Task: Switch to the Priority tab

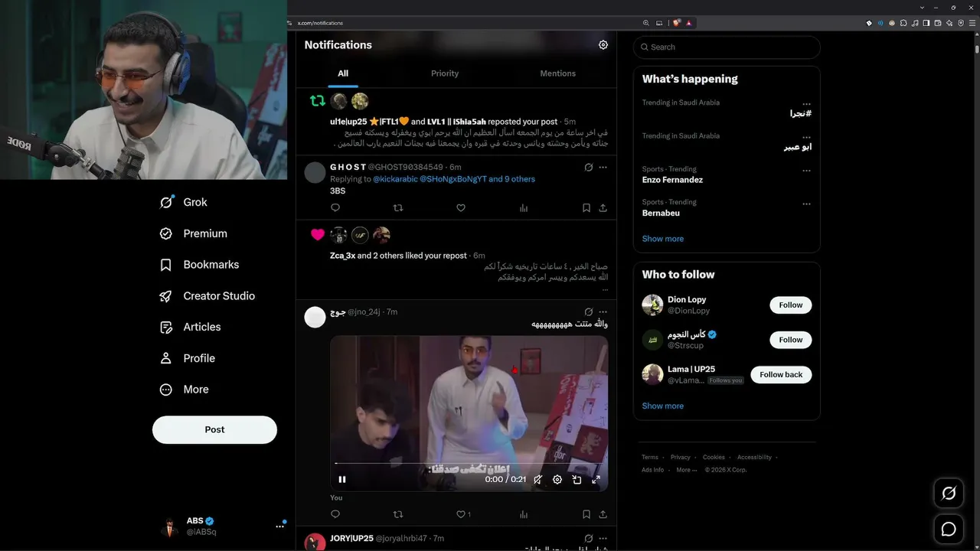Action: [445, 73]
